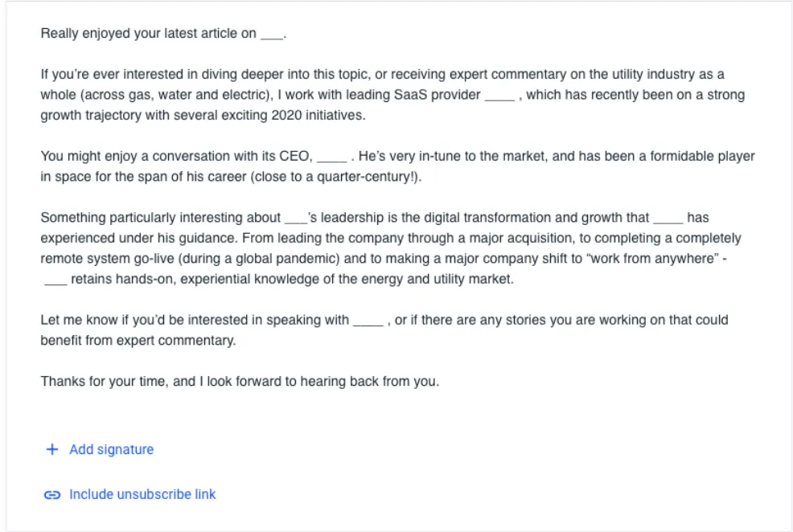Viewport: 793px width, 532px height.
Task: Click the blank before "retains hands-on"
Action: [54, 280]
